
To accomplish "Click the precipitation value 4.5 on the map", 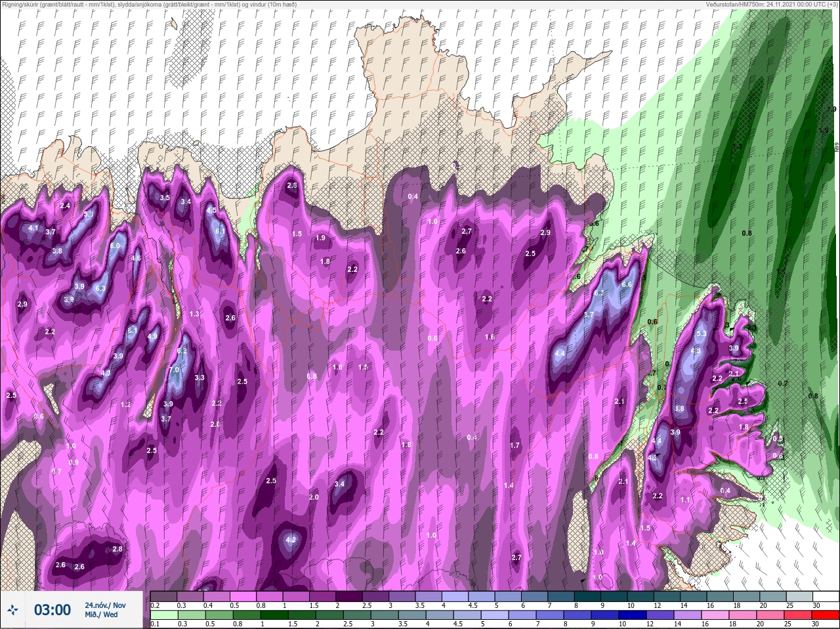I will (211, 211).
